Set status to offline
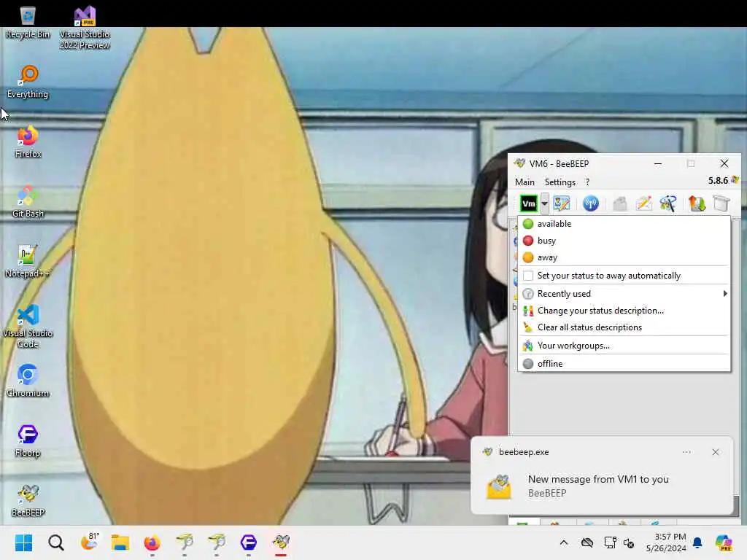This screenshot has height=560, width=747. (624, 364)
